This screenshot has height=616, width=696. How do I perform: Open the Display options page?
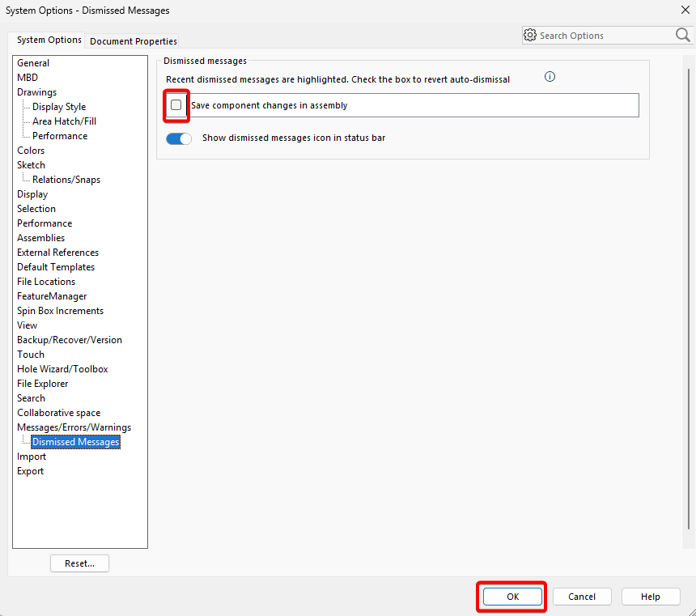click(32, 194)
